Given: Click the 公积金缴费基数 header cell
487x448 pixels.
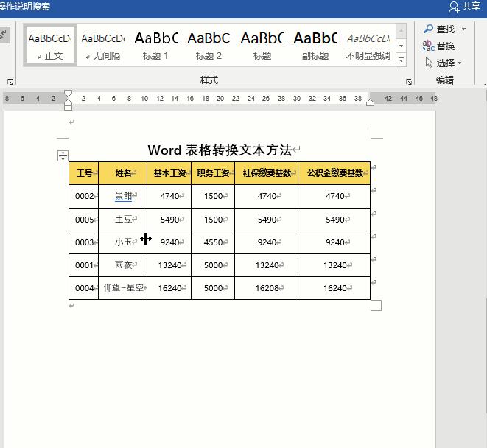Looking at the screenshot, I should click(x=334, y=173).
